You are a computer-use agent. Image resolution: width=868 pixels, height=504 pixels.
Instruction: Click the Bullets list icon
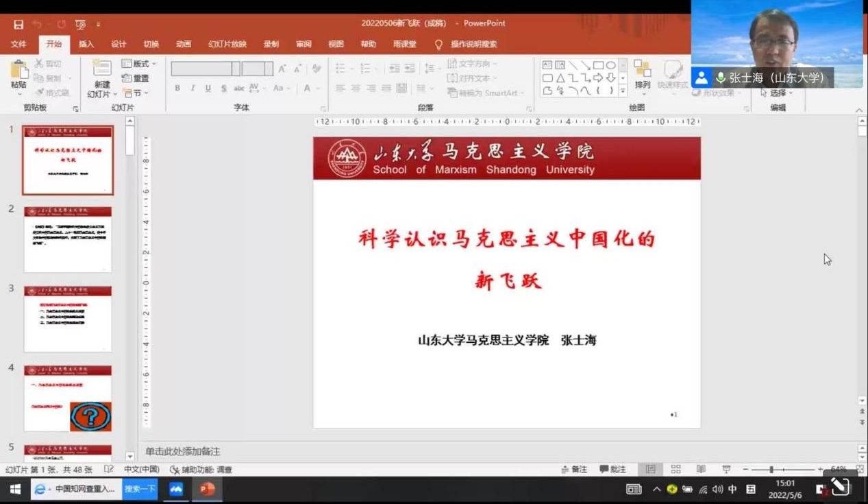pyautogui.click(x=340, y=69)
